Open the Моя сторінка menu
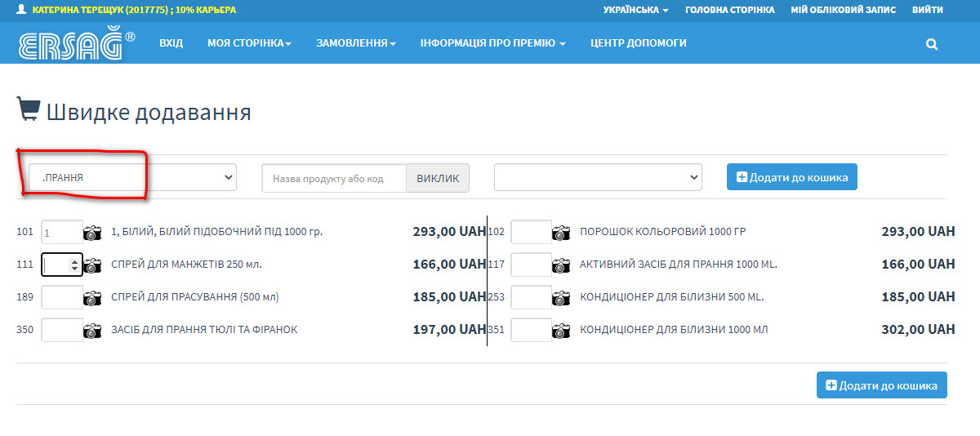This screenshot has width=980, height=436. pyautogui.click(x=249, y=43)
